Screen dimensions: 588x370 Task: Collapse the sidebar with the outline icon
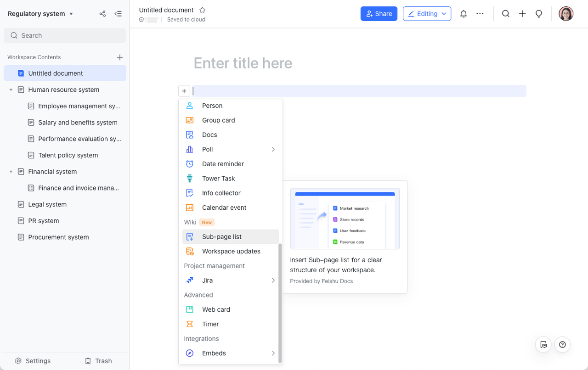(x=118, y=14)
